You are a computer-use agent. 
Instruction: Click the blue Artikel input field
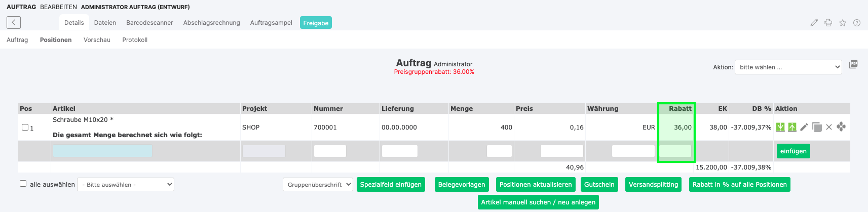[102, 151]
